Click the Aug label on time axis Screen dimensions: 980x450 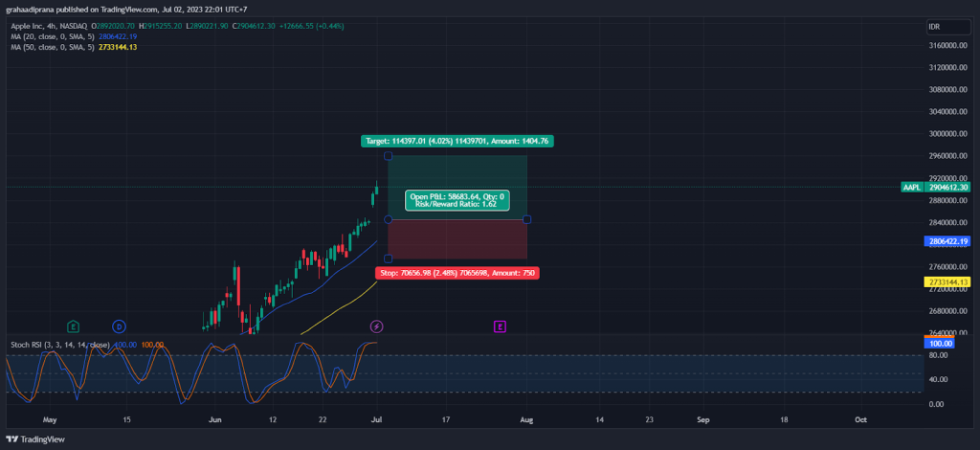[x=526, y=419]
